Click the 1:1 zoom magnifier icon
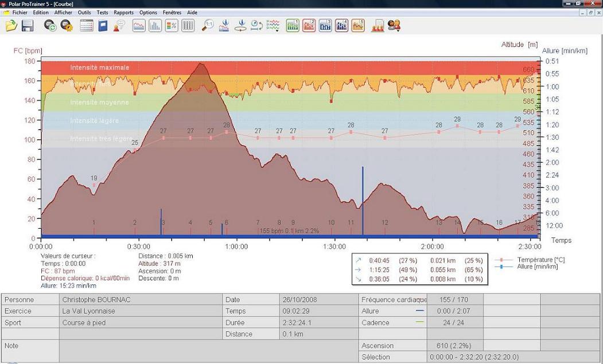The height and width of the screenshot is (364, 603). (x=208, y=26)
